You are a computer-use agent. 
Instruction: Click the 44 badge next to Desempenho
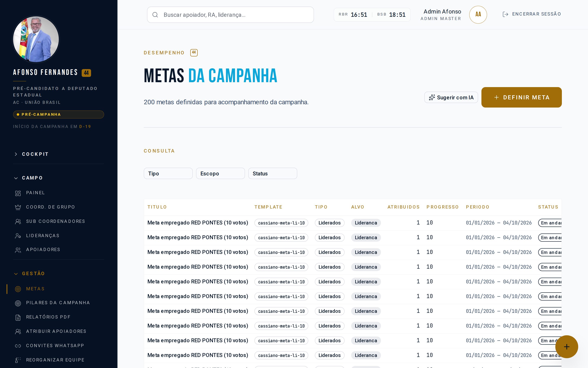194,53
